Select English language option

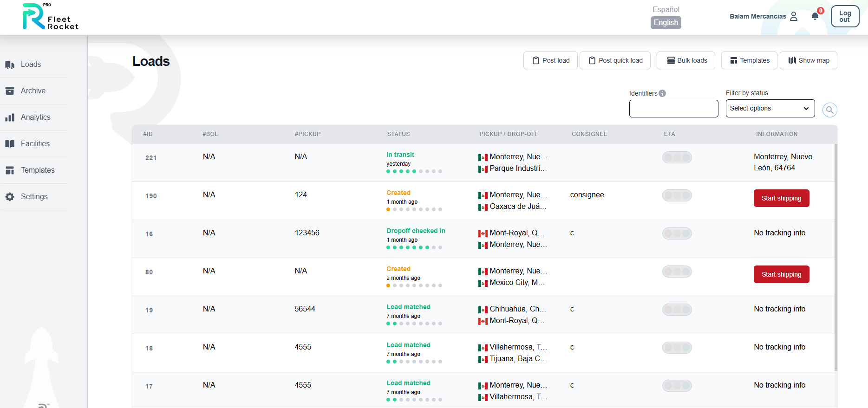(x=666, y=23)
